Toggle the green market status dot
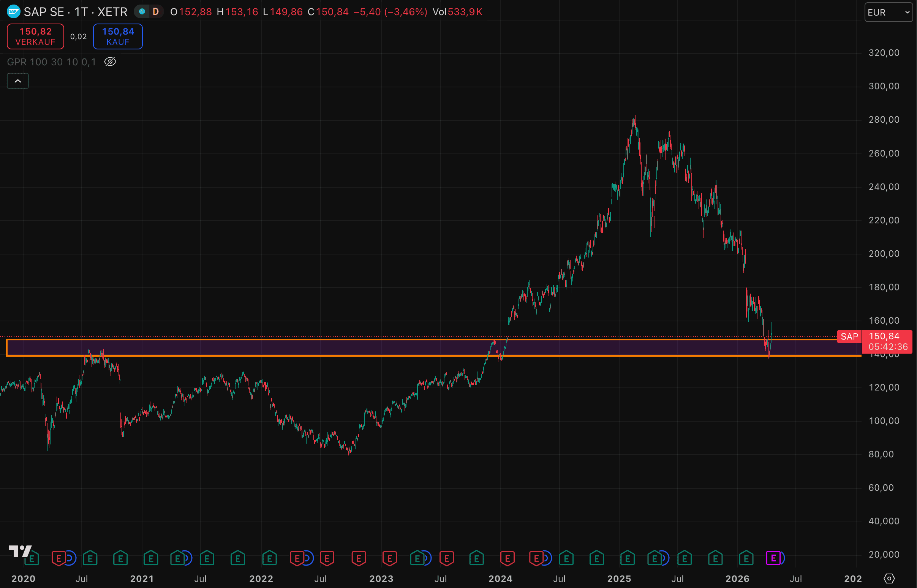 pos(142,12)
